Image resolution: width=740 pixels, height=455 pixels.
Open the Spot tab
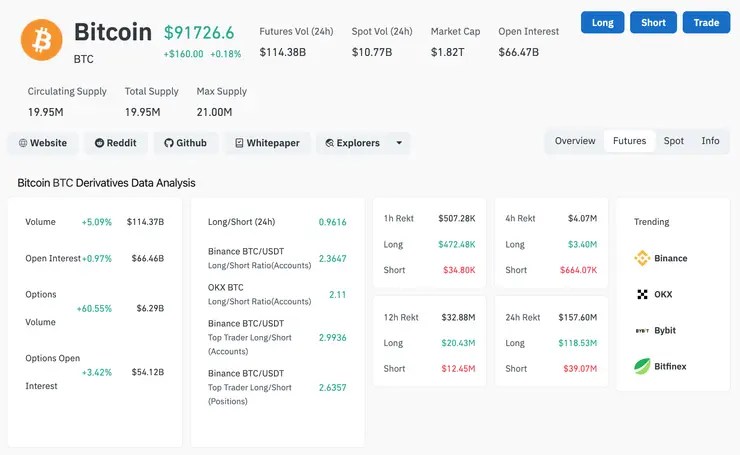[x=673, y=141]
